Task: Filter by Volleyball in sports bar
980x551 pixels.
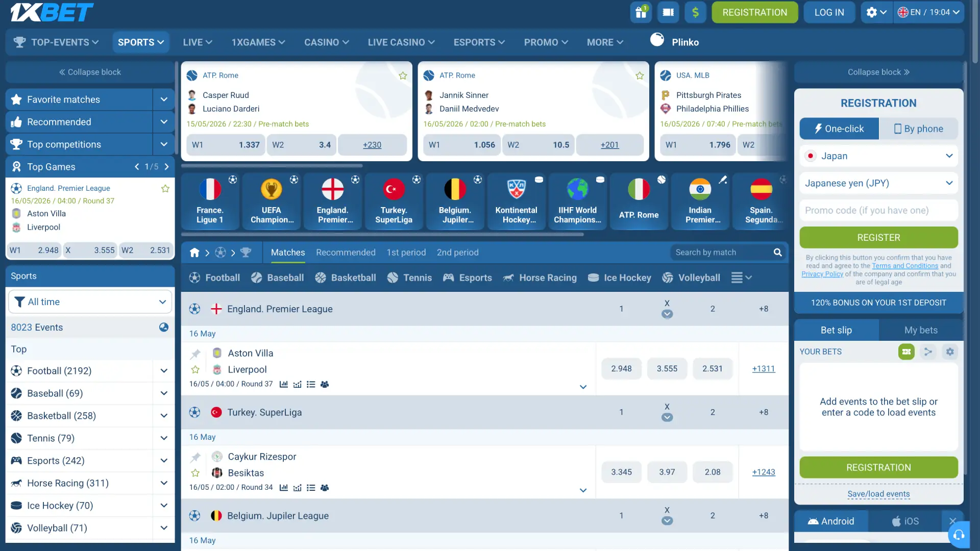Action: click(x=691, y=278)
